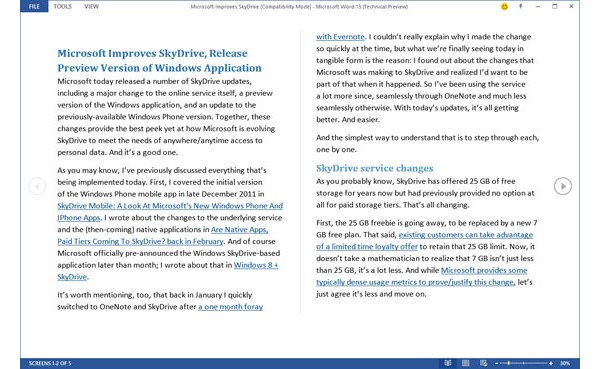
Task: Click line 'all for paid storage tiers. That's all changing.'
Action: 393,205
